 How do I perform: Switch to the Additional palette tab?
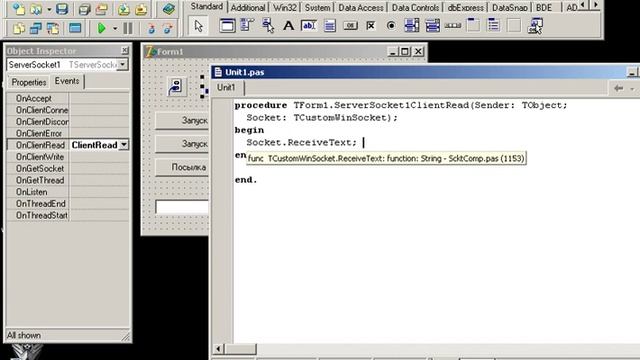248,8
